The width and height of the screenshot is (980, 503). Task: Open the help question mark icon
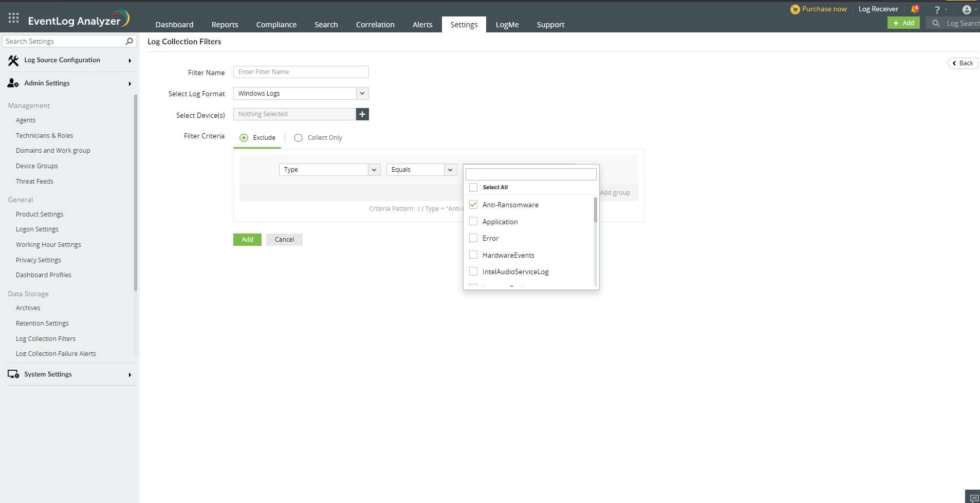coord(937,9)
